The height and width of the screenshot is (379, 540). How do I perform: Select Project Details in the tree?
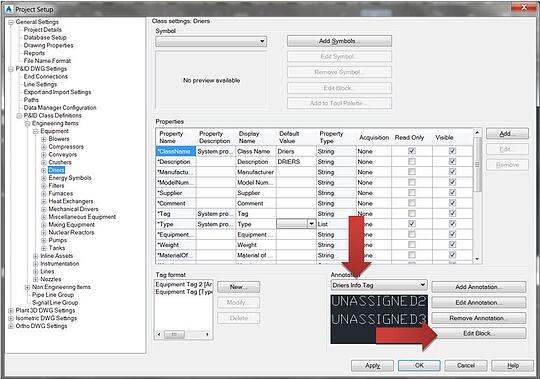coord(43,30)
